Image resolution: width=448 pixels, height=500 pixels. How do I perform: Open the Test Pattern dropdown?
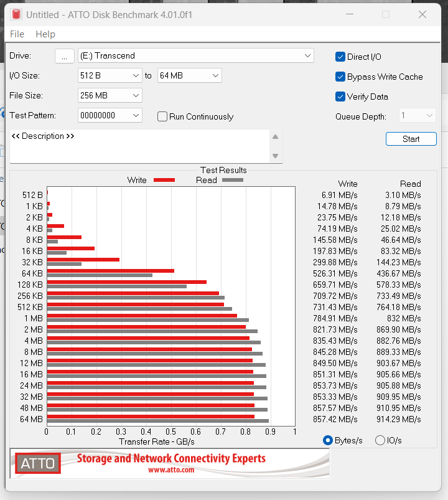110,115
